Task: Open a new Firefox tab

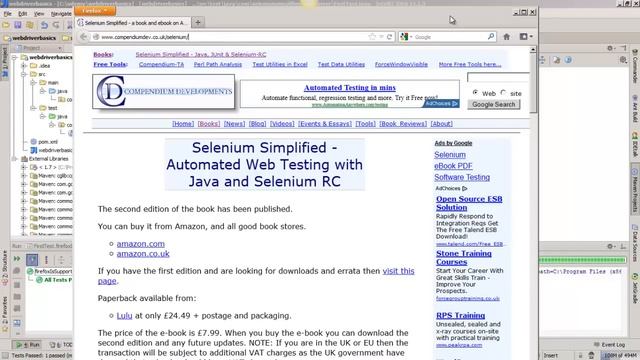Action: click(198, 22)
